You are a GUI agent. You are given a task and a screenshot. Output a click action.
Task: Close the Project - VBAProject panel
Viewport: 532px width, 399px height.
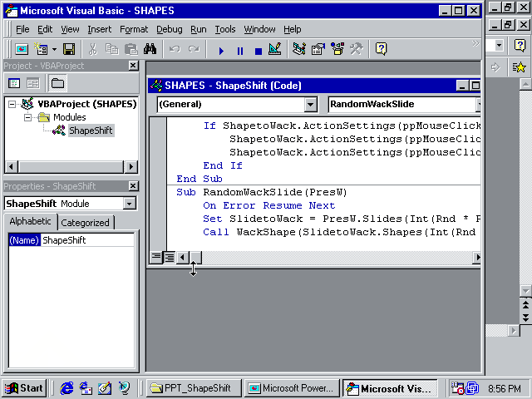pyautogui.click(x=133, y=66)
